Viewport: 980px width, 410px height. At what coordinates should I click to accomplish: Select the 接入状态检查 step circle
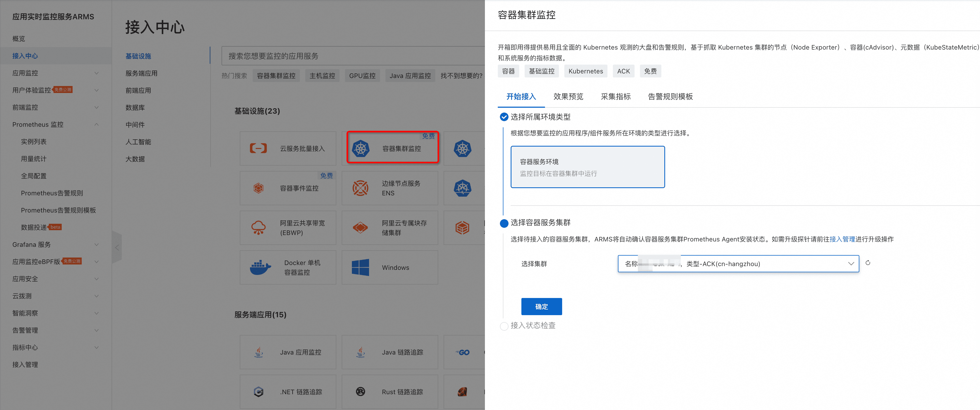[504, 326]
